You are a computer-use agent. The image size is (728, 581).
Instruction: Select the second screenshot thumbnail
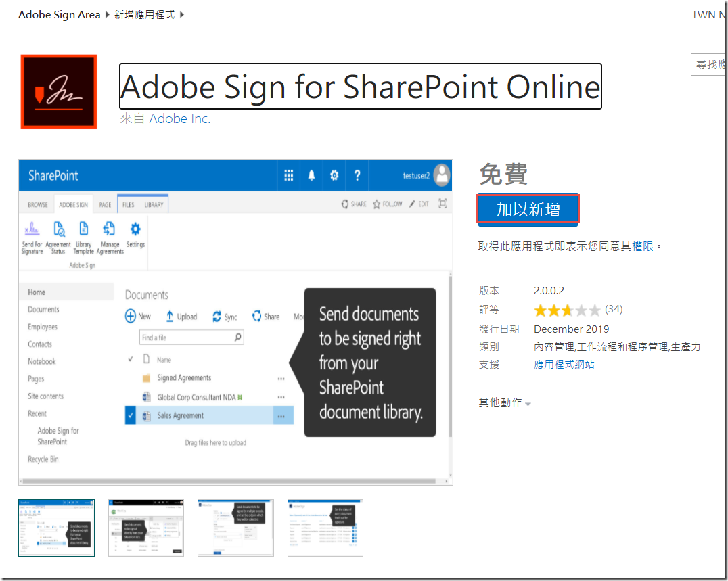pyautogui.click(x=146, y=528)
